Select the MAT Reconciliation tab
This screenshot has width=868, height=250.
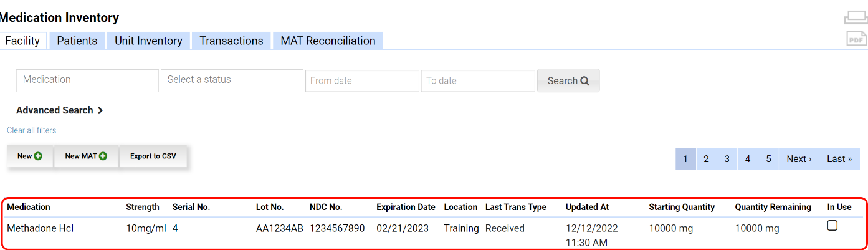coord(328,41)
